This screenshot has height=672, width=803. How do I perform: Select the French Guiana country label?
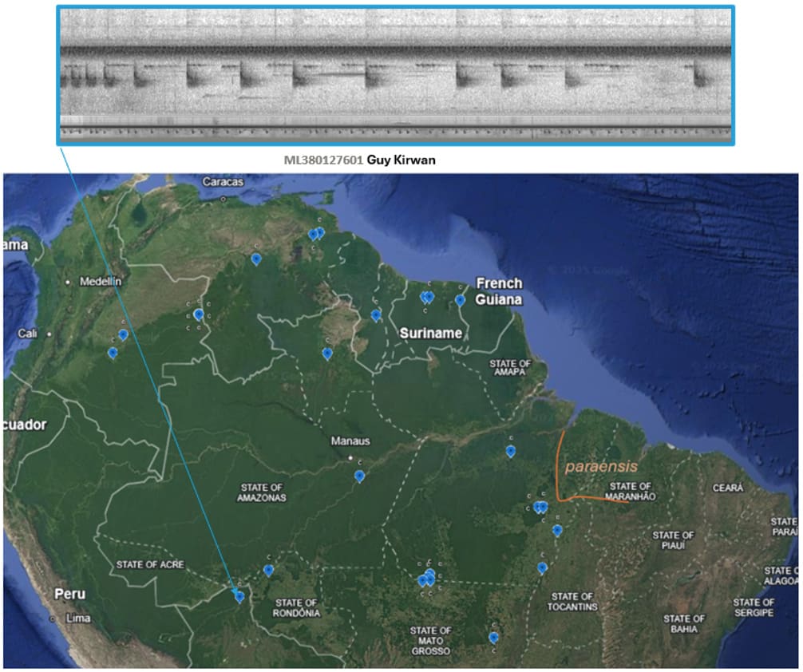point(499,291)
